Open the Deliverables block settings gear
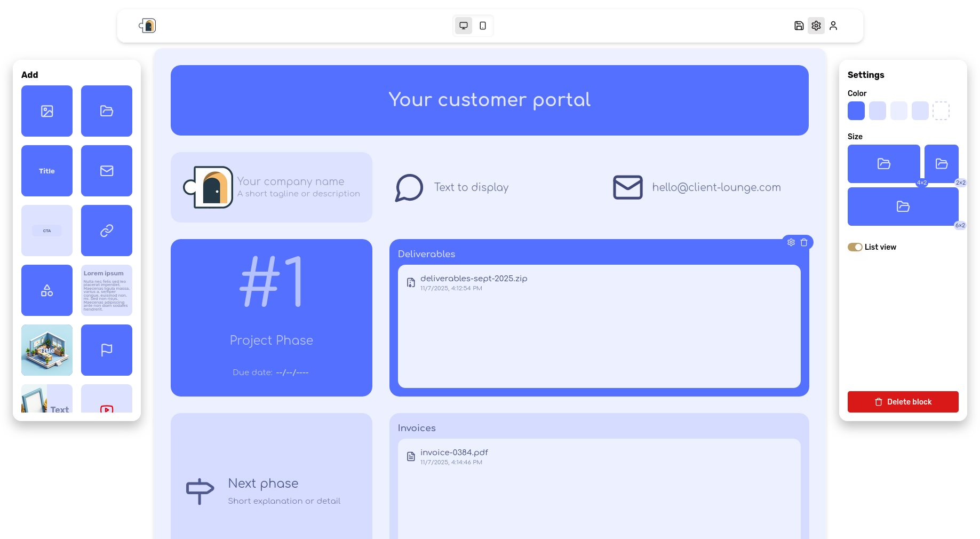This screenshot has width=980, height=539. tap(791, 242)
